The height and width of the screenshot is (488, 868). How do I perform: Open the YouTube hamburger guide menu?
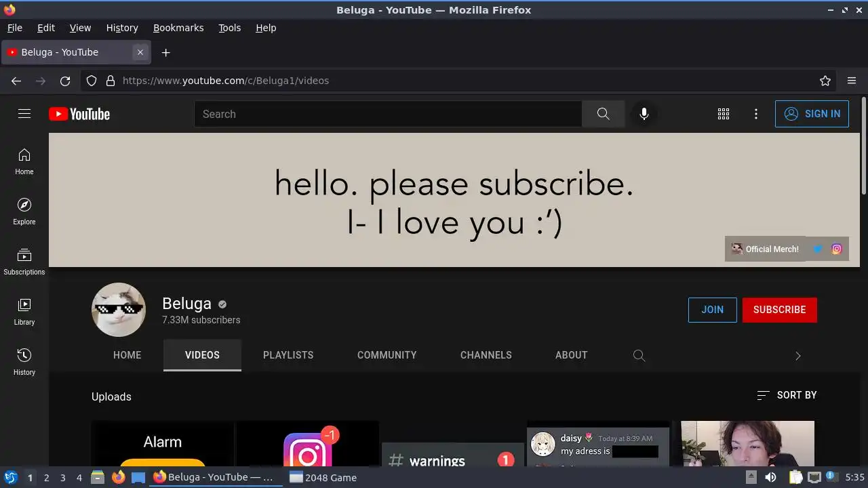tap(24, 114)
